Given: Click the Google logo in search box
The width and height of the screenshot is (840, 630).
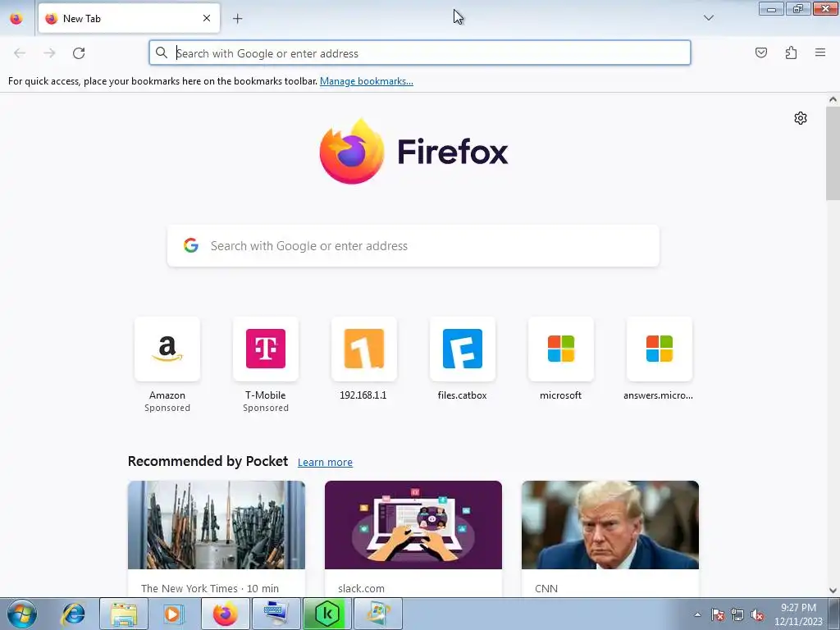Looking at the screenshot, I should pos(191,245).
